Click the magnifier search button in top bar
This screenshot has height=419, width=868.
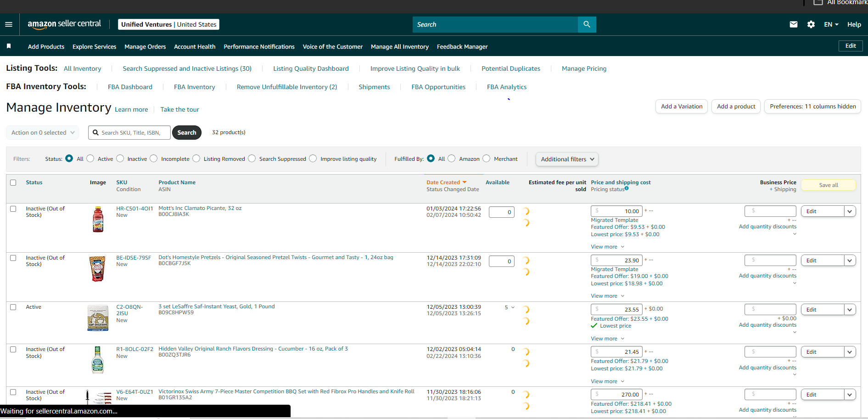tap(587, 24)
